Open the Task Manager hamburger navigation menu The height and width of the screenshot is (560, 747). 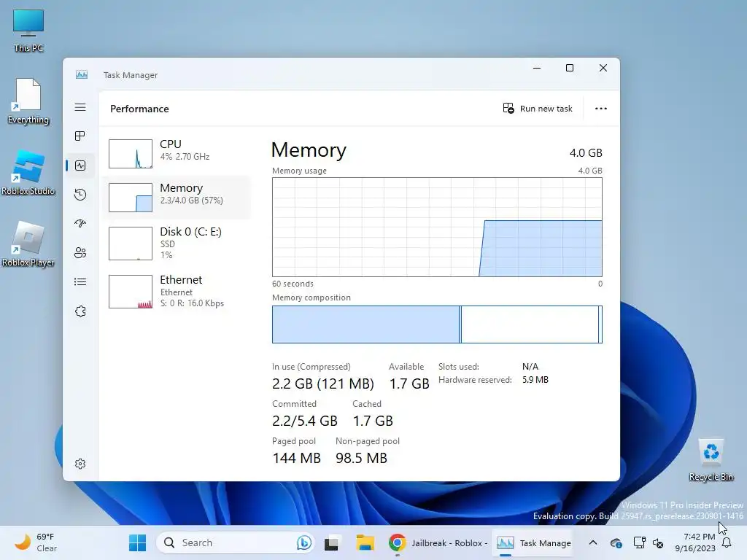[x=80, y=107]
